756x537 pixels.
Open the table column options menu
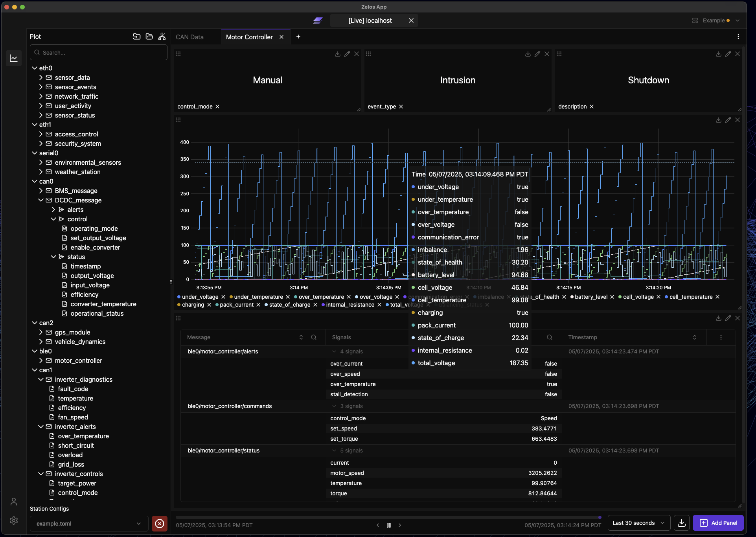pyautogui.click(x=721, y=337)
